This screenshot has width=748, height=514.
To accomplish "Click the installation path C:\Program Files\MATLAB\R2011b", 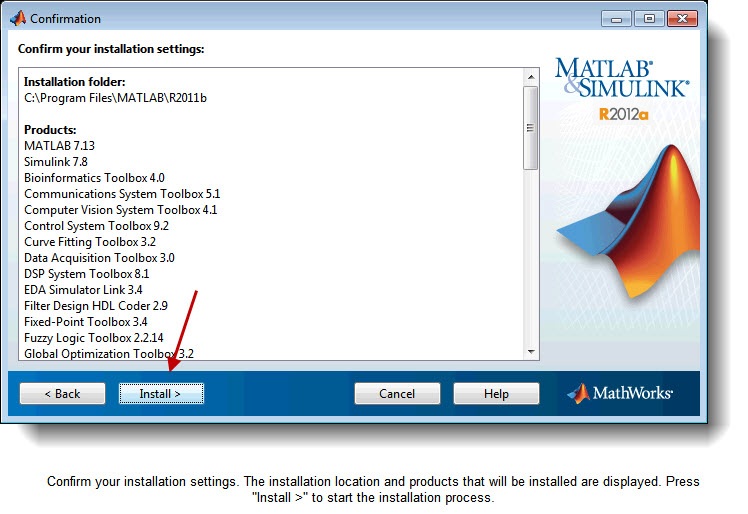I will point(115,98).
